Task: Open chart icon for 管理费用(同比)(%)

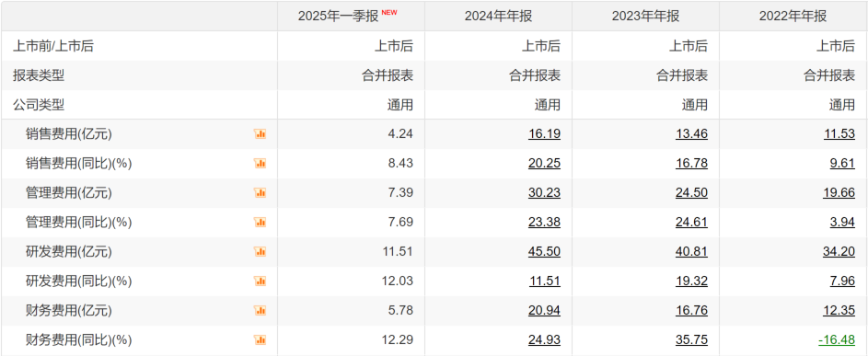Action: click(x=260, y=222)
